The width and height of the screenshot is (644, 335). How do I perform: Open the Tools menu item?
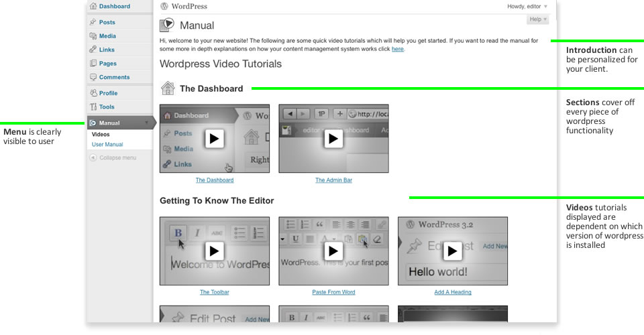[107, 107]
